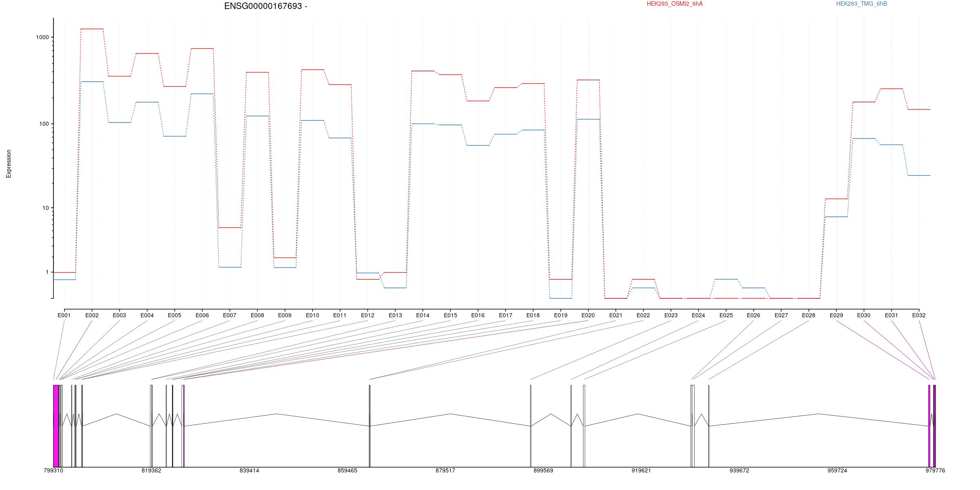Click exon label E015
The height and width of the screenshot is (490, 980).
[x=450, y=315]
